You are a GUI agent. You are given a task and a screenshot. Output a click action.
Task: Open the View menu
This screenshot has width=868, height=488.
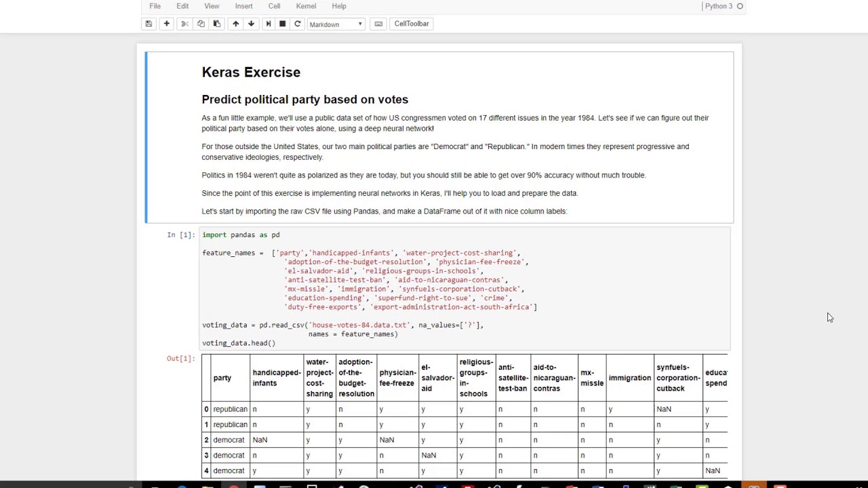212,6
